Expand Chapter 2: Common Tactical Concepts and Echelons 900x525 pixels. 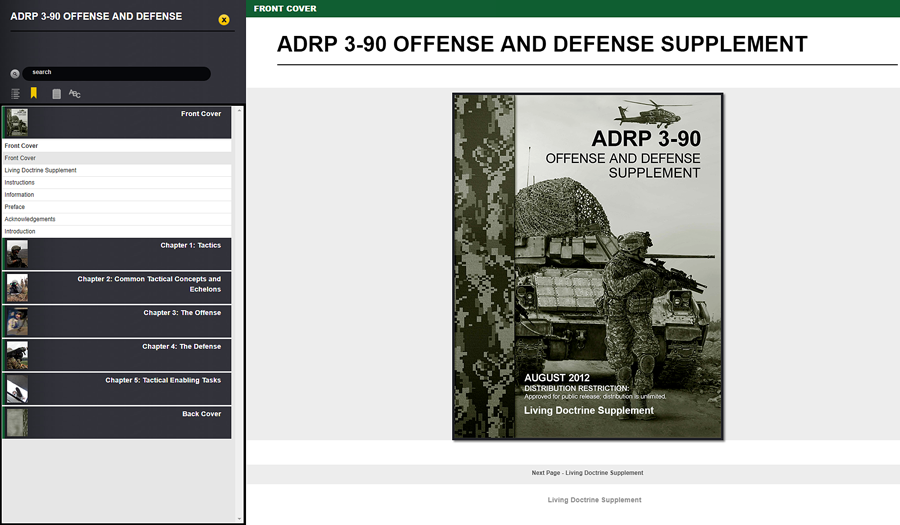pyautogui.click(x=117, y=287)
